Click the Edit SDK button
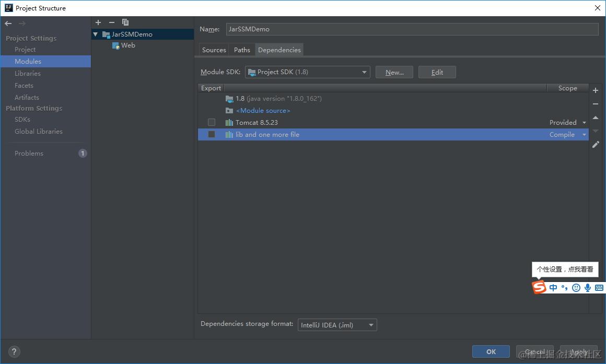This screenshot has width=606, height=364. [x=437, y=72]
